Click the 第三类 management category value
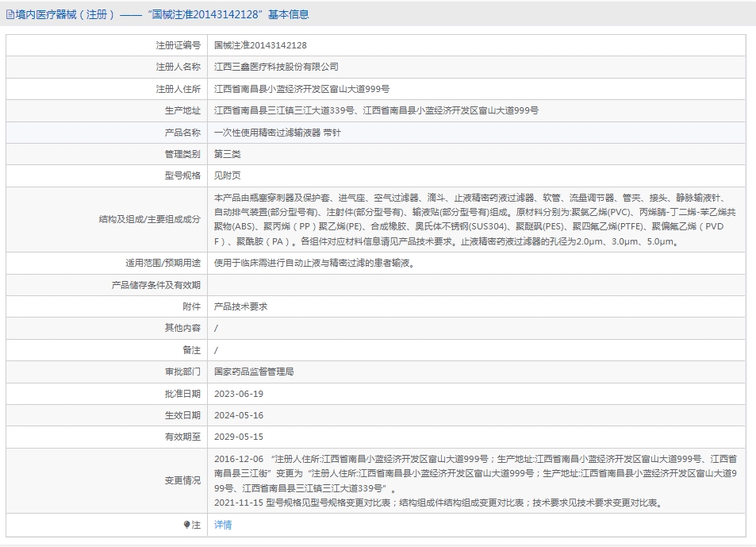The width and height of the screenshot is (756, 547). [x=227, y=154]
